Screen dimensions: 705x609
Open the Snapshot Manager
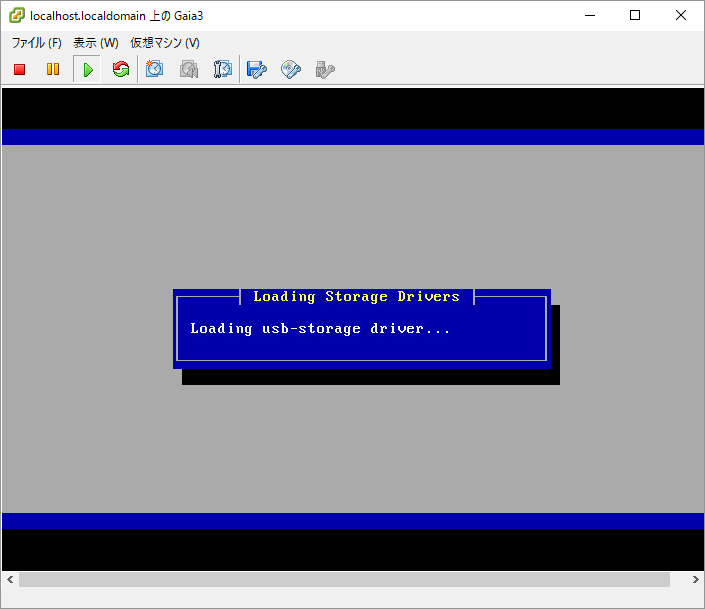(x=223, y=69)
